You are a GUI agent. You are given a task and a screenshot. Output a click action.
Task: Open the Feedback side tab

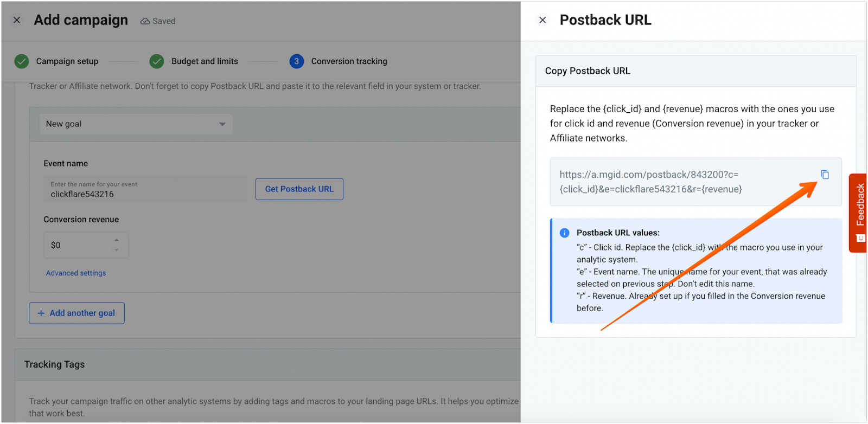pos(859,213)
